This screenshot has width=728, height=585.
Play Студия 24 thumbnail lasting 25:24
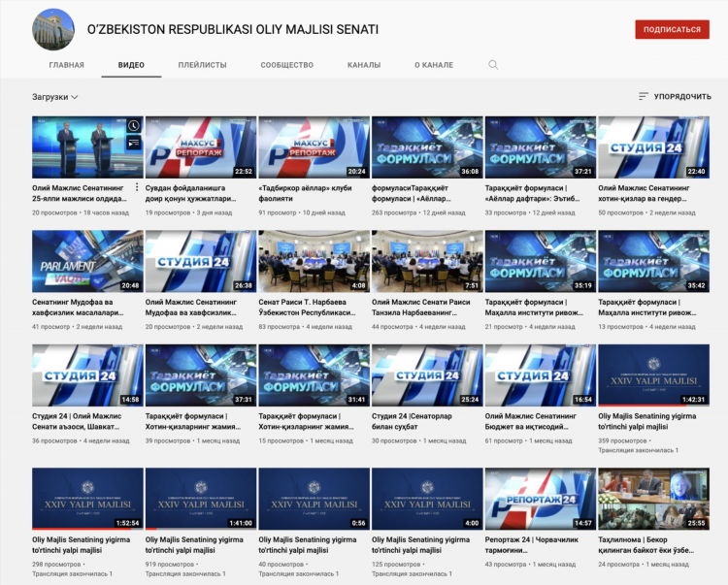coord(427,375)
